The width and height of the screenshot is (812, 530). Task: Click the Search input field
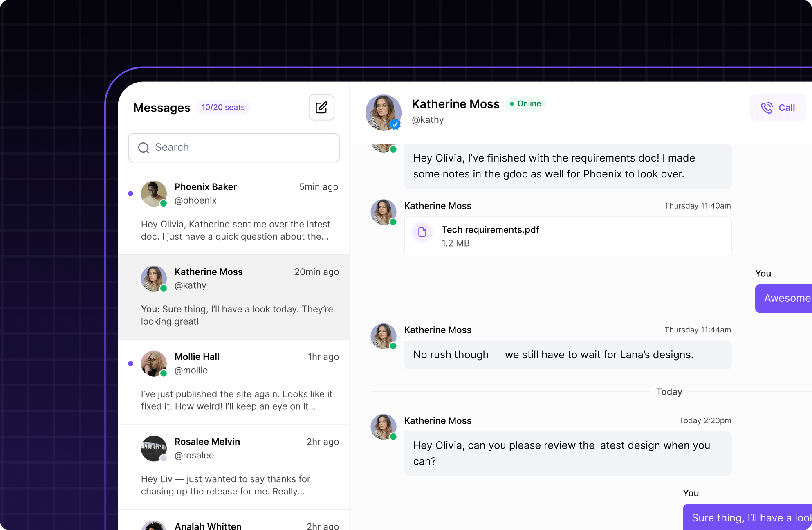[245, 148]
